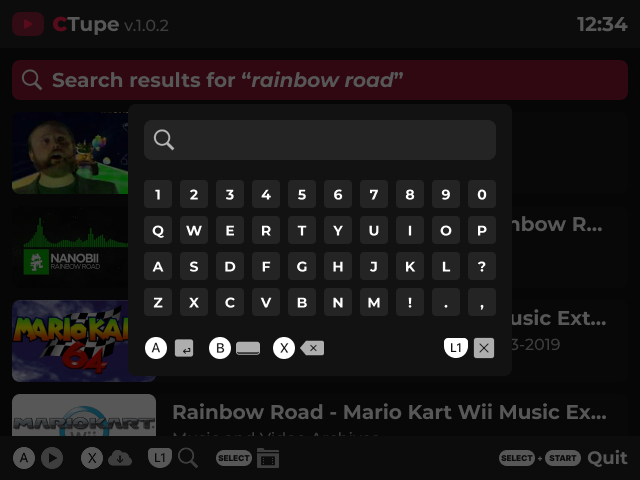Screen dimensions: 640x480
Task: Tap the number 5 key
Action: pyautogui.click(x=302, y=194)
